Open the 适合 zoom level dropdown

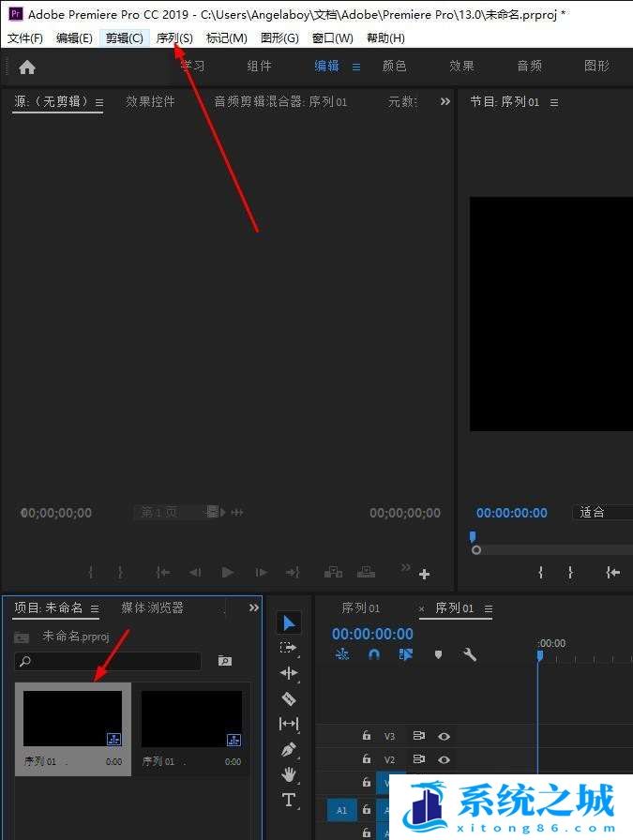[x=600, y=513]
